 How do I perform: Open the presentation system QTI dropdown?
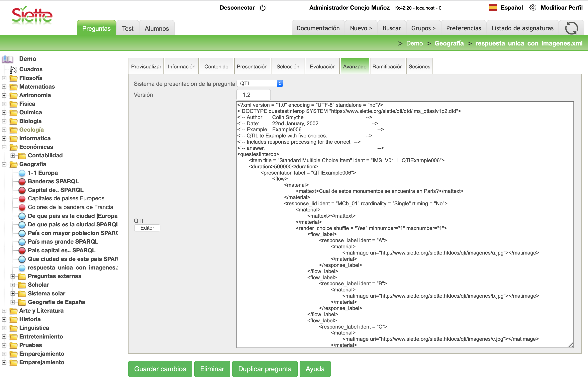pyautogui.click(x=260, y=83)
